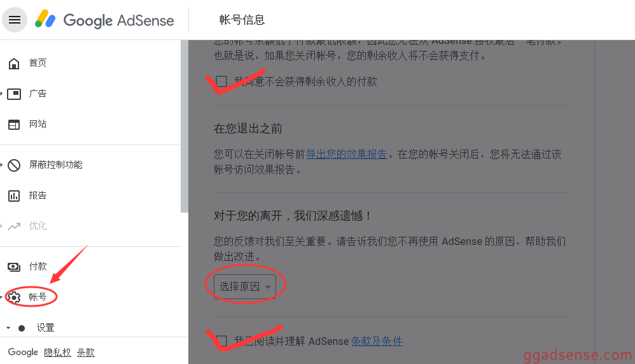Click the 屏蔽控制功能 block icon

tap(14, 165)
